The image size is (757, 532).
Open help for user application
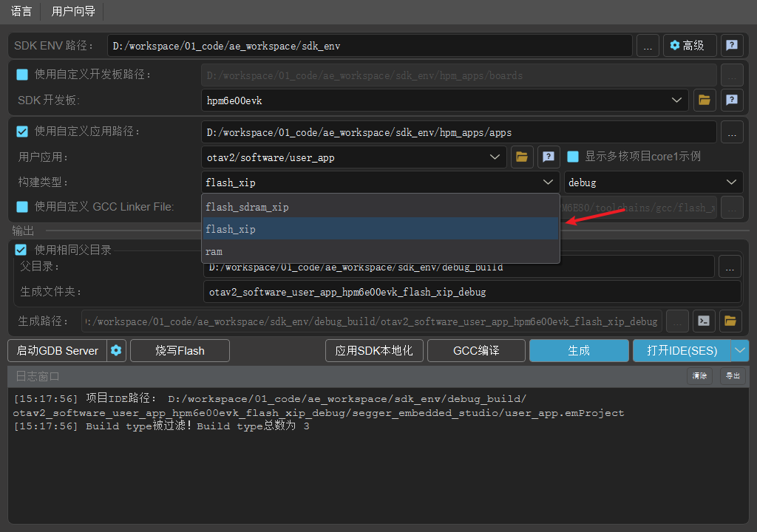pyautogui.click(x=549, y=157)
